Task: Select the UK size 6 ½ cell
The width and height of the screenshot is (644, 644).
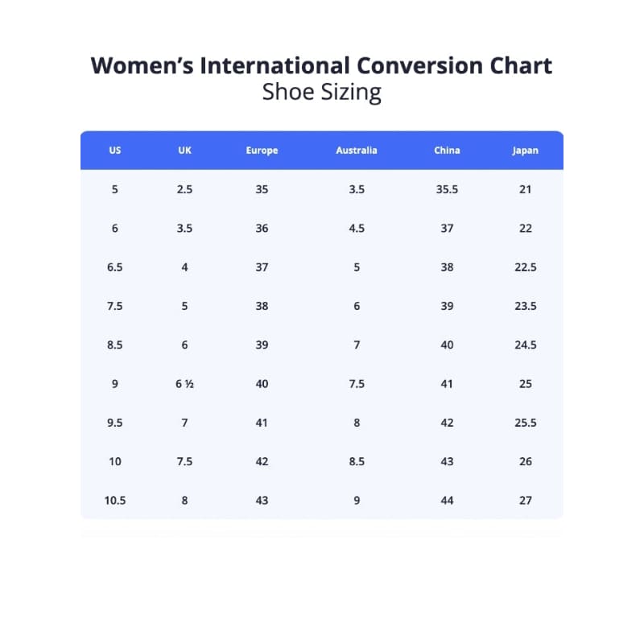Action: [184, 384]
